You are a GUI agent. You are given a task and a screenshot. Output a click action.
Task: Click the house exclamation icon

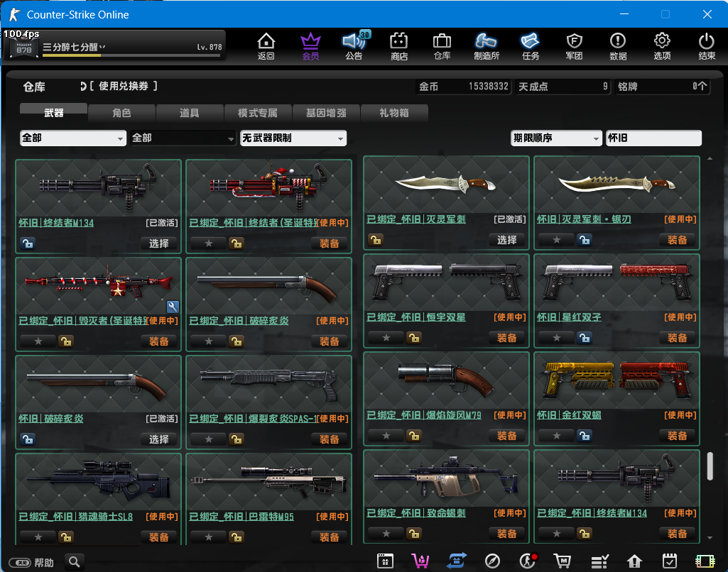click(634, 561)
